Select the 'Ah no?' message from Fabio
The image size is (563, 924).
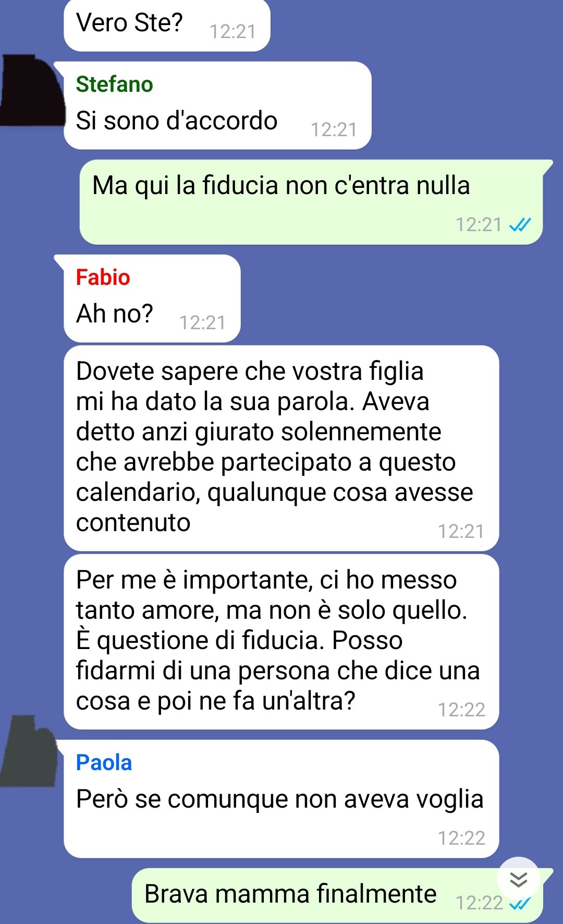pos(152,298)
